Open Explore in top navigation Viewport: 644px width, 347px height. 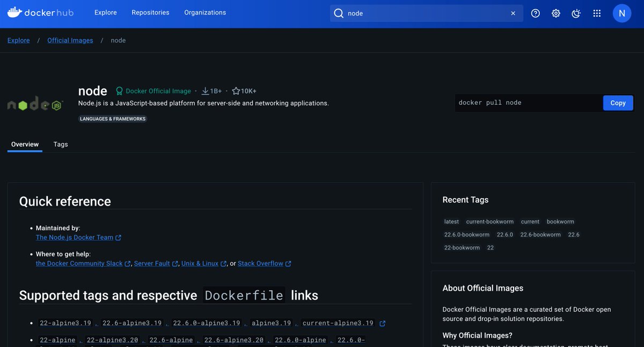click(106, 12)
